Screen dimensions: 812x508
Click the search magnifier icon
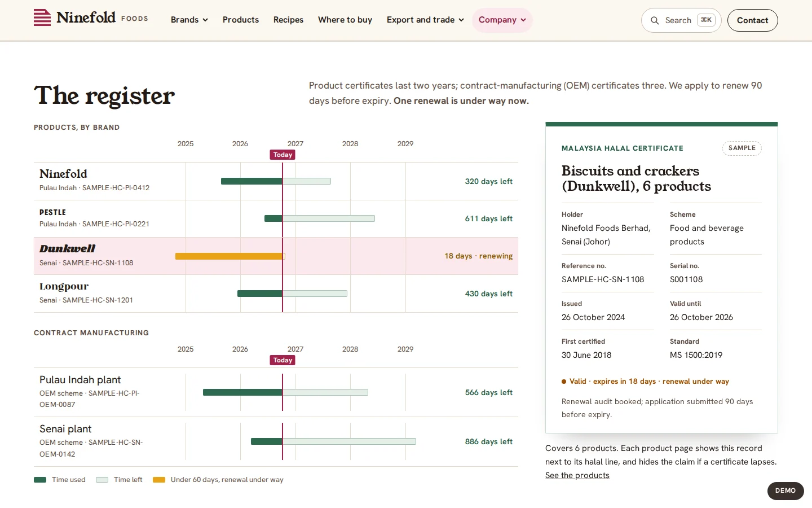655,20
